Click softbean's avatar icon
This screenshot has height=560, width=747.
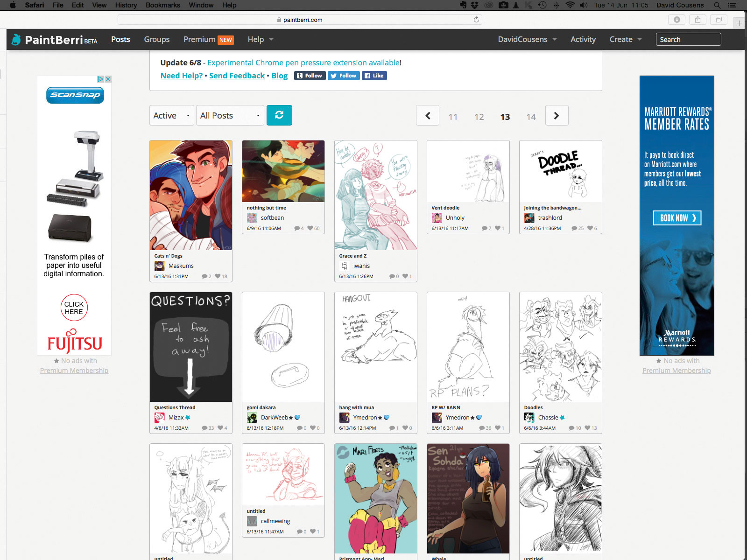click(252, 218)
